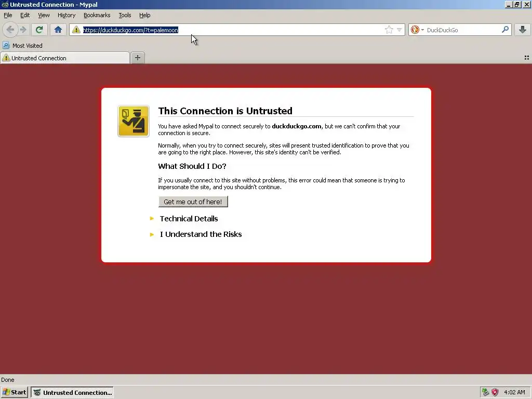Click the What Should I Do? heading
Screen dimensions: 532x399
coord(192,166)
